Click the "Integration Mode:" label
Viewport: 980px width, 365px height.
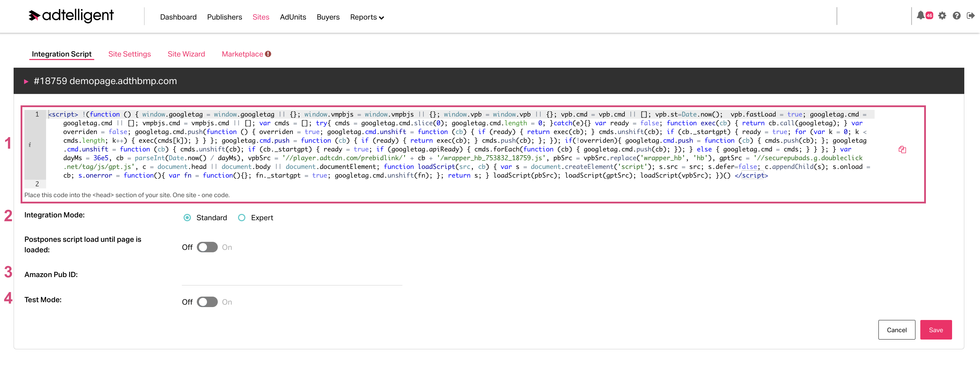click(54, 215)
